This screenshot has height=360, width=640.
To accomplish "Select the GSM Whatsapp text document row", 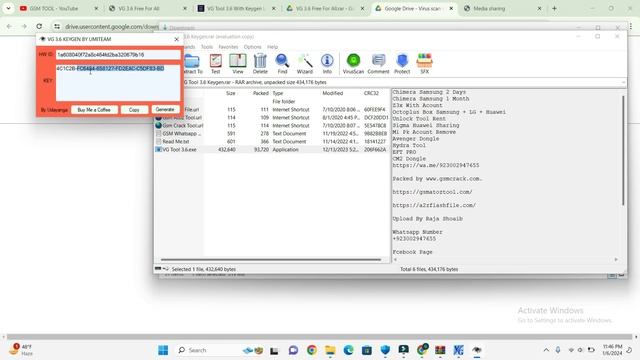I will 272,133.
